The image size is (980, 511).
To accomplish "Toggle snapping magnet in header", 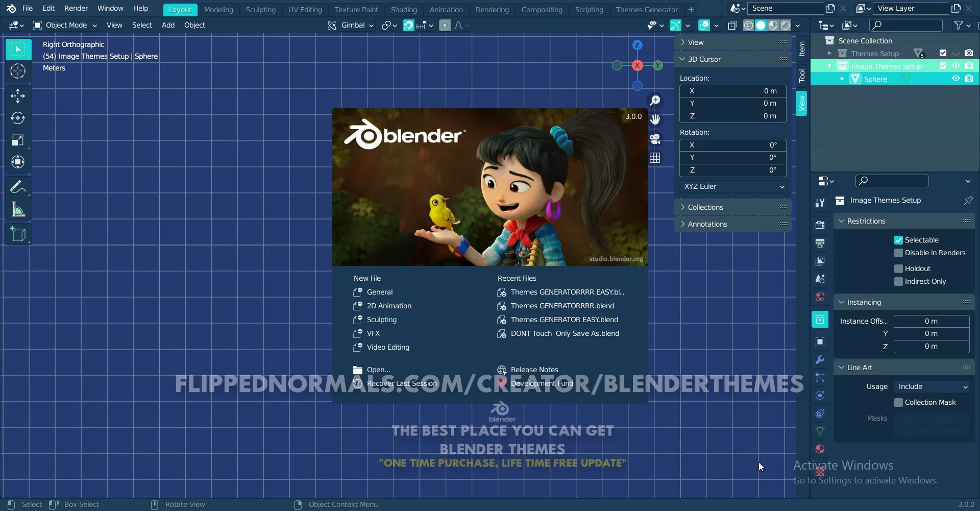I will [408, 25].
